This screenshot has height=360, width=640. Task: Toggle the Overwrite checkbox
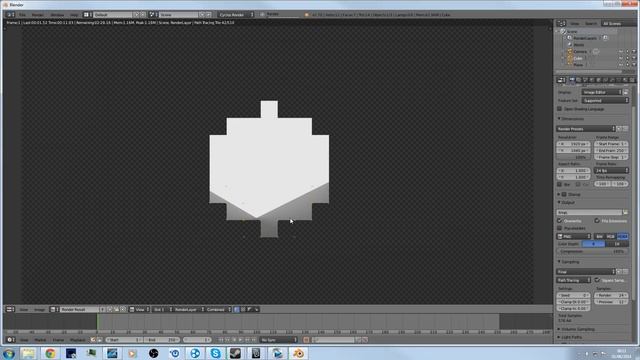coord(560,221)
